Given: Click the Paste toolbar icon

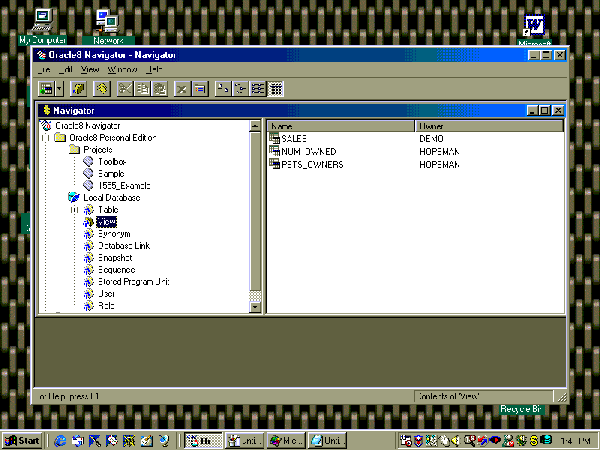Looking at the screenshot, I should click(x=160, y=89).
